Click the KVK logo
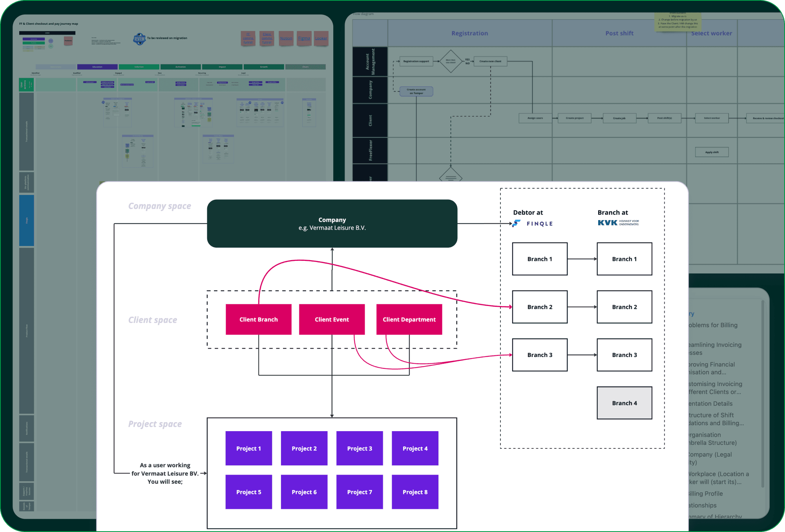The height and width of the screenshot is (532, 785). coord(608,223)
